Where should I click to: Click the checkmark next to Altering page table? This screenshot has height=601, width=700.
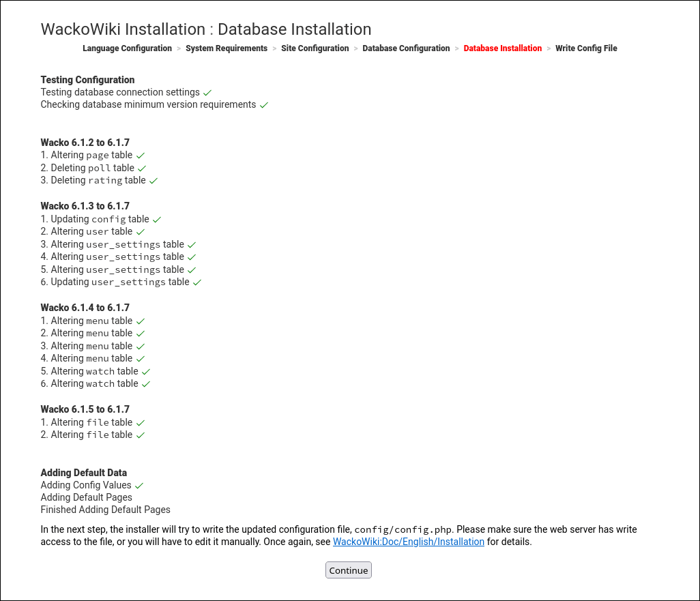(x=141, y=155)
